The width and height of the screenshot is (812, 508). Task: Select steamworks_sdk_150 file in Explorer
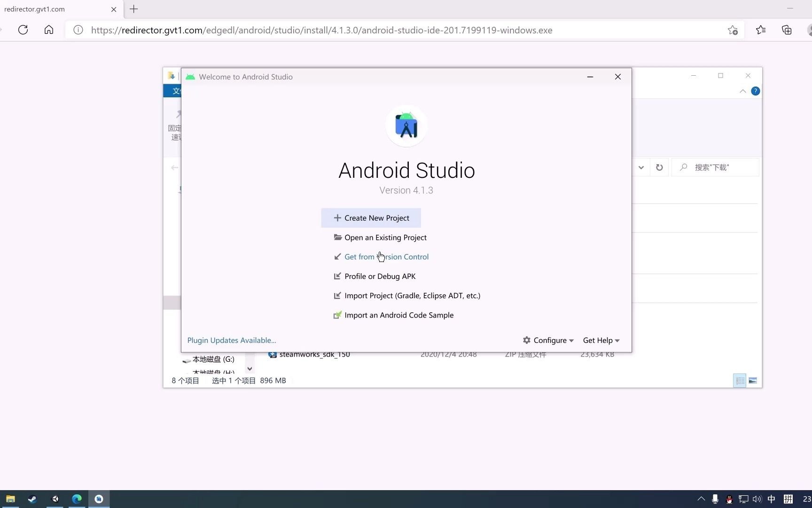[x=314, y=355]
